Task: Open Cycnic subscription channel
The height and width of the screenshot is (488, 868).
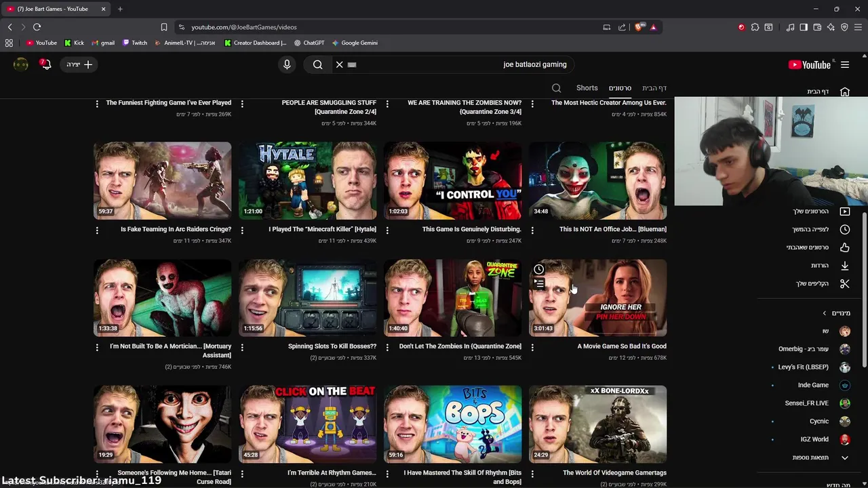Action: (829, 421)
